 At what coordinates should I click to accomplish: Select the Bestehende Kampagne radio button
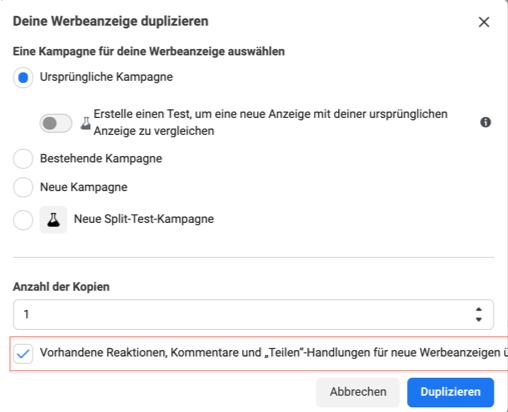[x=23, y=159]
